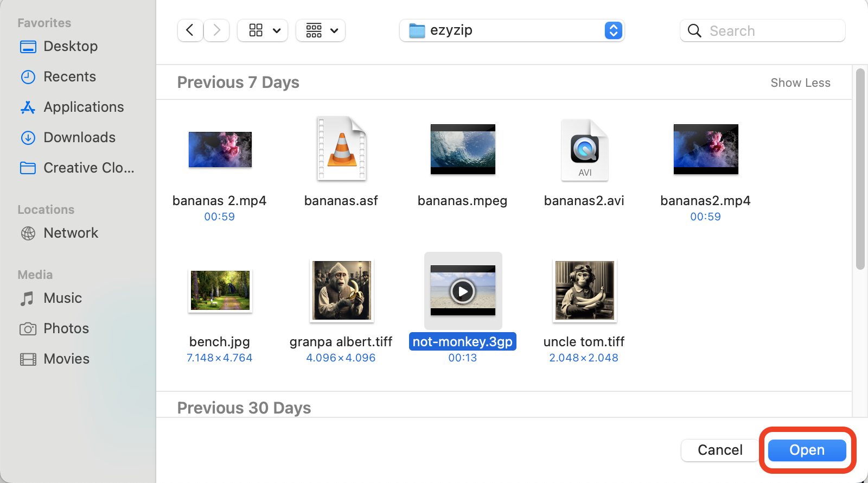Click the Creative Cloud folder icon
The height and width of the screenshot is (483, 868).
pos(28,168)
